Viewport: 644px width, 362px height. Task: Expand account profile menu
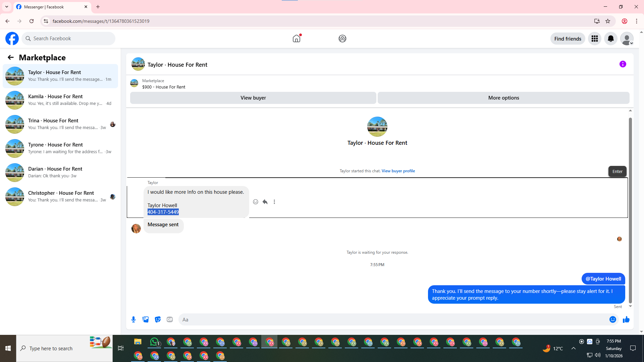pos(627,39)
